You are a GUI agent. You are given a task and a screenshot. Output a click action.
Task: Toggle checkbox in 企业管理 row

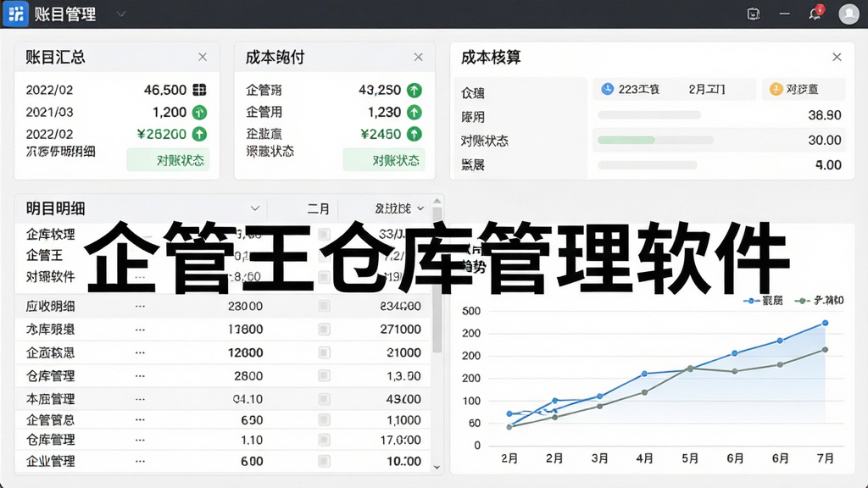pyautogui.click(x=325, y=461)
